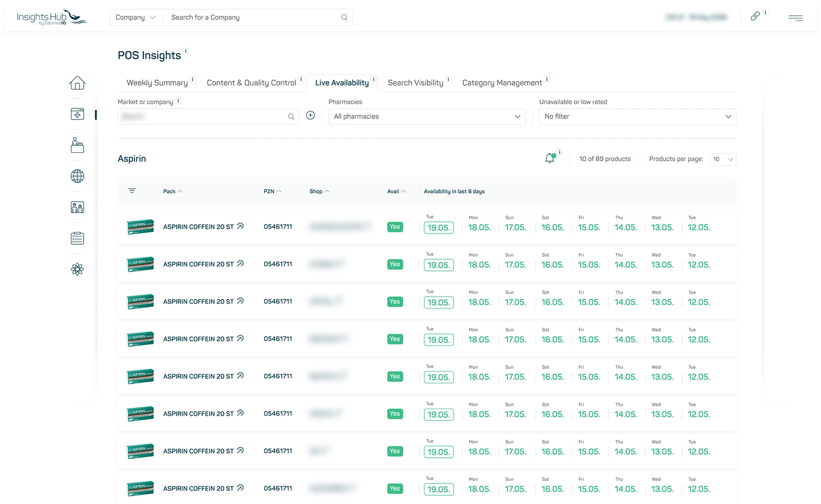Open the hamburger menu icon
This screenshot has width=821, height=504.
(795, 18)
